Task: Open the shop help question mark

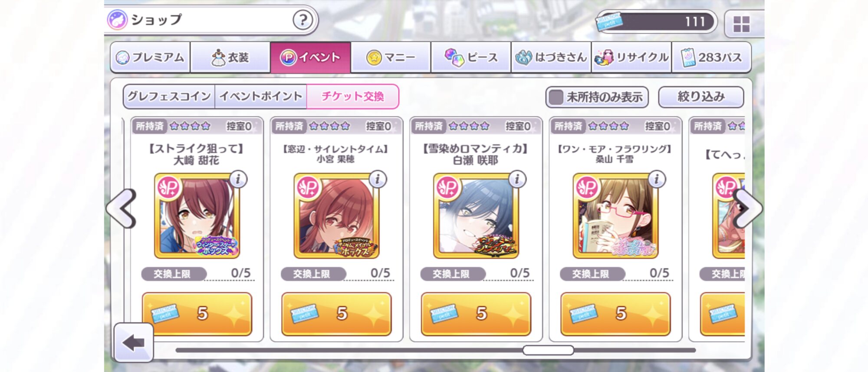Action: pyautogui.click(x=302, y=20)
